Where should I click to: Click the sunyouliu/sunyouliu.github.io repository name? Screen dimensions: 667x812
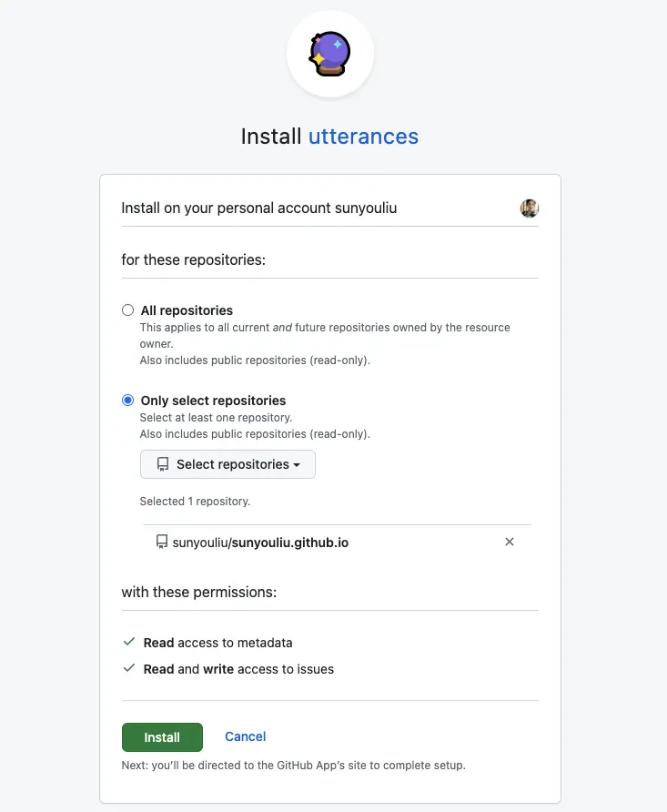click(260, 543)
